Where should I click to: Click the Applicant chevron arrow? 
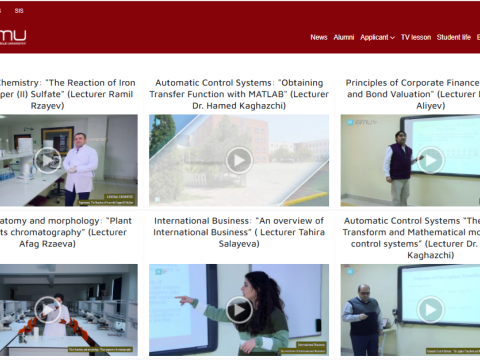click(x=392, y=38)
